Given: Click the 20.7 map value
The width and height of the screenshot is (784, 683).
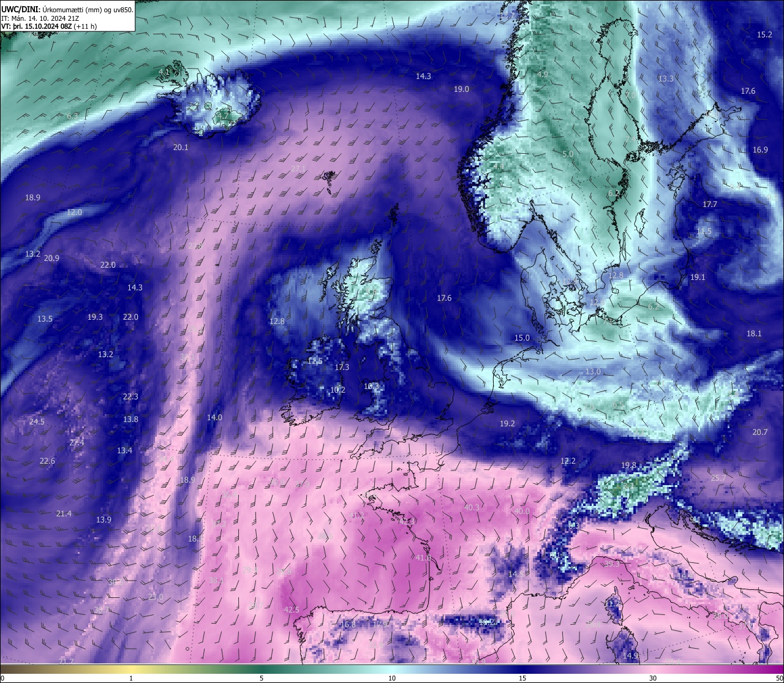Looking at the screenshot, I should coord(759,432).
